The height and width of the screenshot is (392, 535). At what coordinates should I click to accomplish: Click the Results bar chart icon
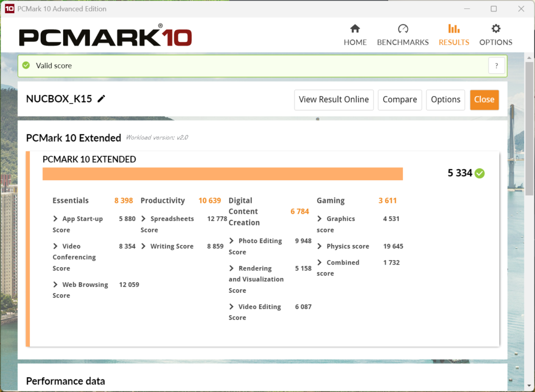(454, 29)
